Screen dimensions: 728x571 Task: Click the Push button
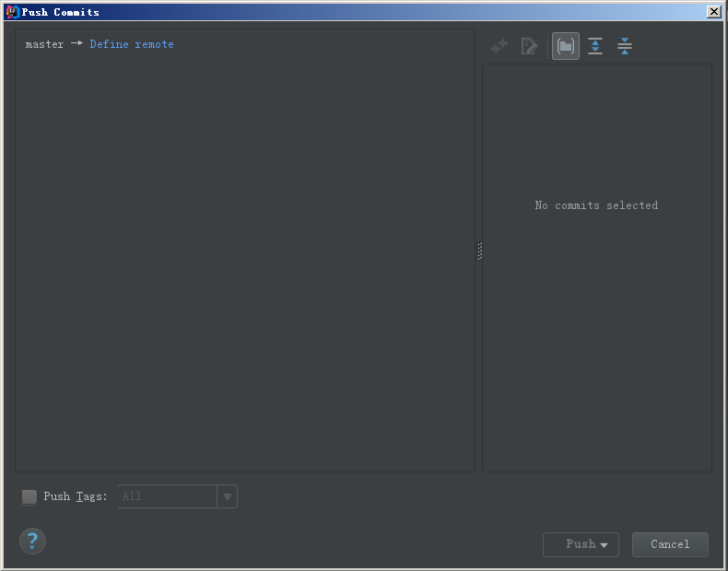(581, 544)
